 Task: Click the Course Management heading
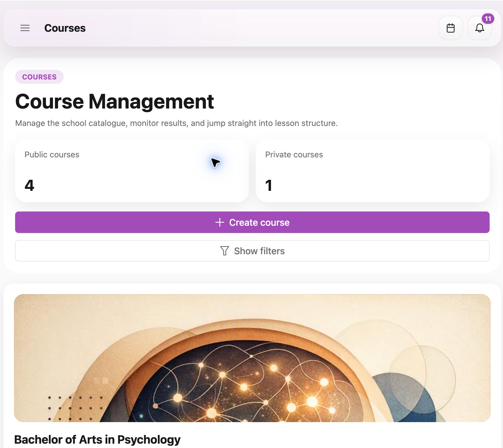coord(115,102)
